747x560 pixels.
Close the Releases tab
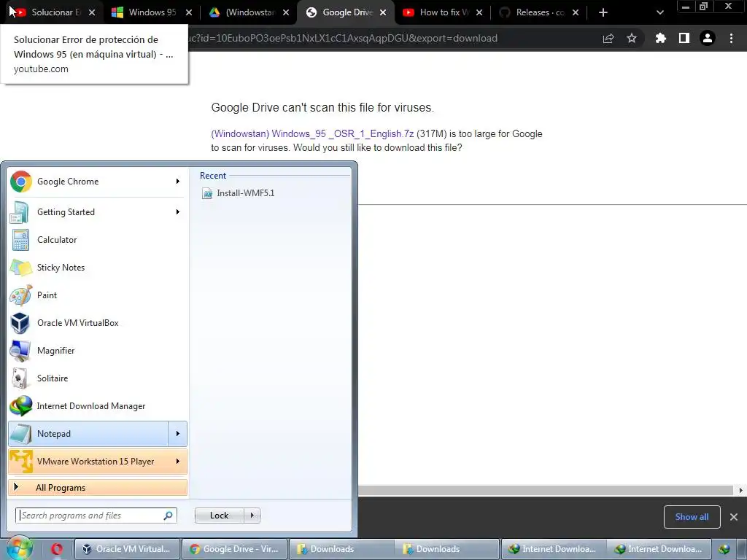[x=576, y=13]
